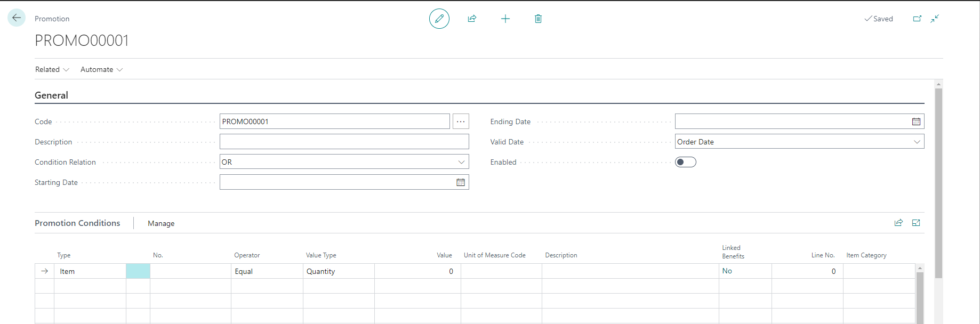The width and height of the screenshot is (980, 324).
Task: Open Ending Date calendar picker
Action: [916, 122]
